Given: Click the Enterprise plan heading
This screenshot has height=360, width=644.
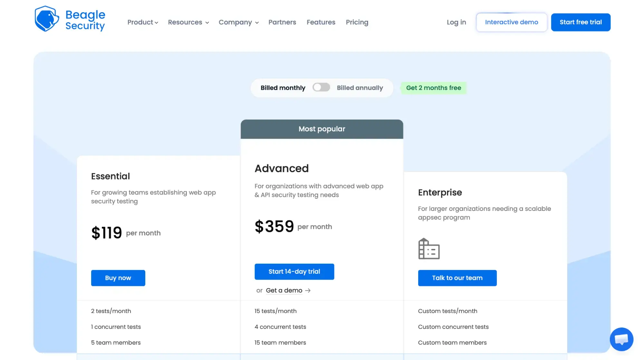Looking at the screenshot, I should coord(440,192).
